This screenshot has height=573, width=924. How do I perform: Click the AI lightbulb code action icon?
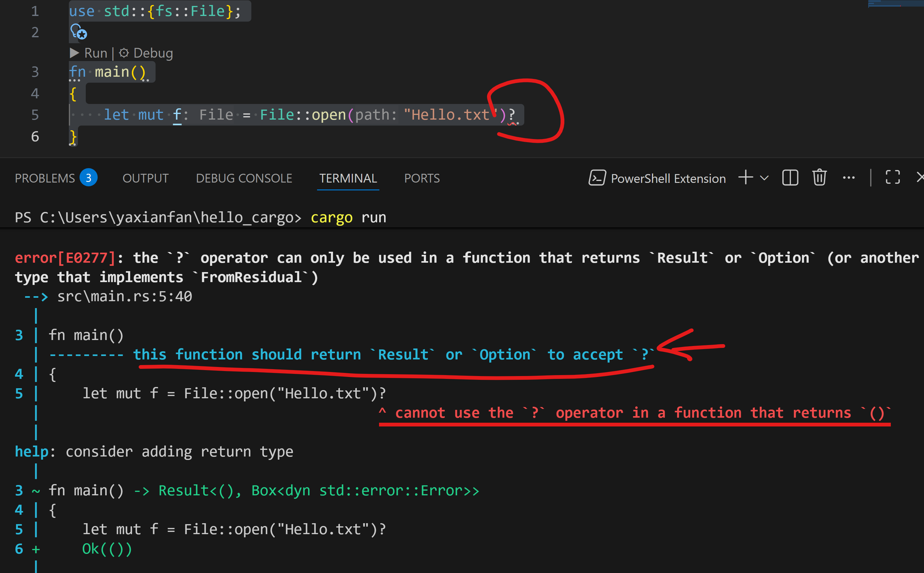point(79,31)
